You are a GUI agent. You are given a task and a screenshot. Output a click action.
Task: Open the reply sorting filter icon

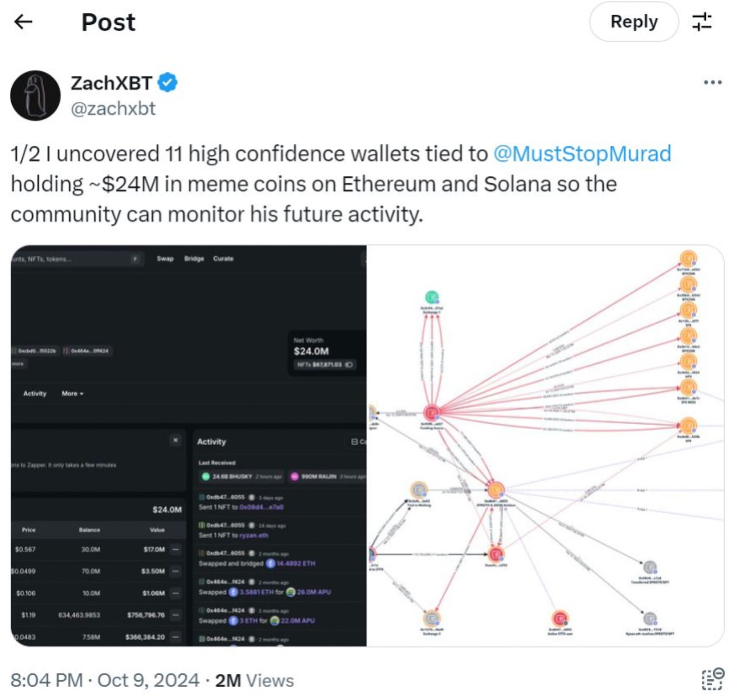pyautogui.click(x=702, y=22)
